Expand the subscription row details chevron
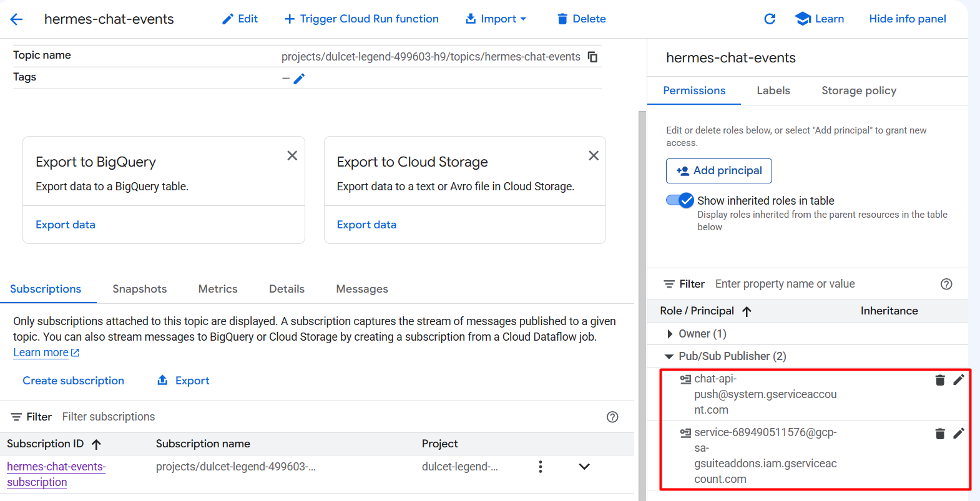Screen dimensions: 980x501 pos(584,467)
